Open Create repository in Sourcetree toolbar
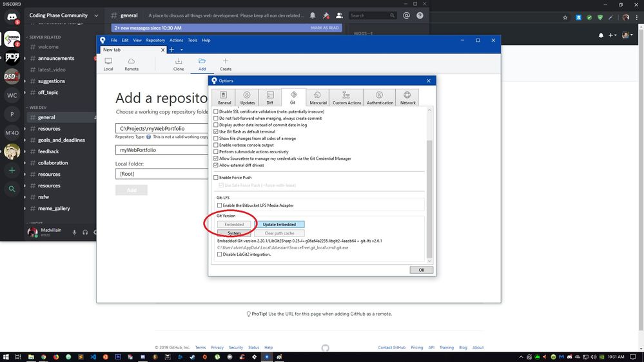The image size is (644, 362). (x=226, y=64)
